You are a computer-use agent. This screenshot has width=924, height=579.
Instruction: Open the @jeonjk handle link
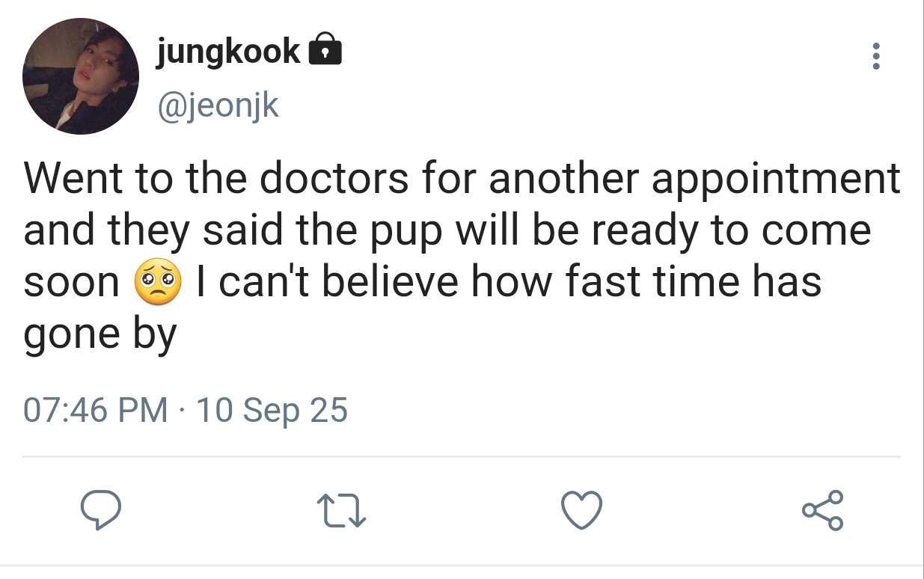click(218, 105)
